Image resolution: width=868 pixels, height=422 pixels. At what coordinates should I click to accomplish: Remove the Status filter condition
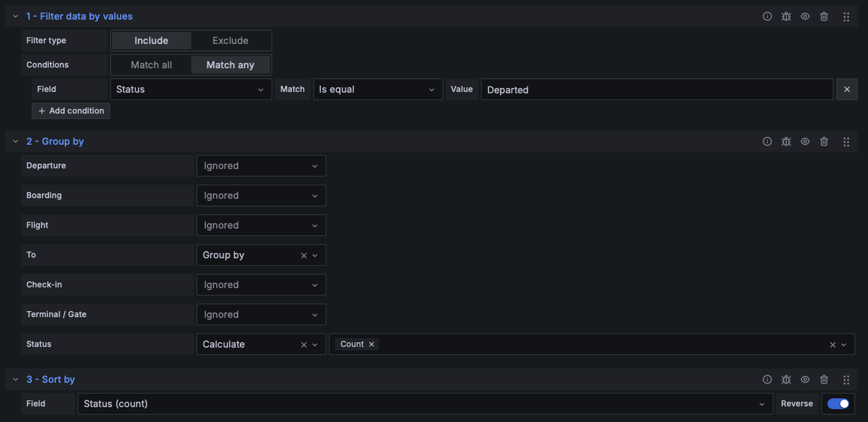[846, 89]
